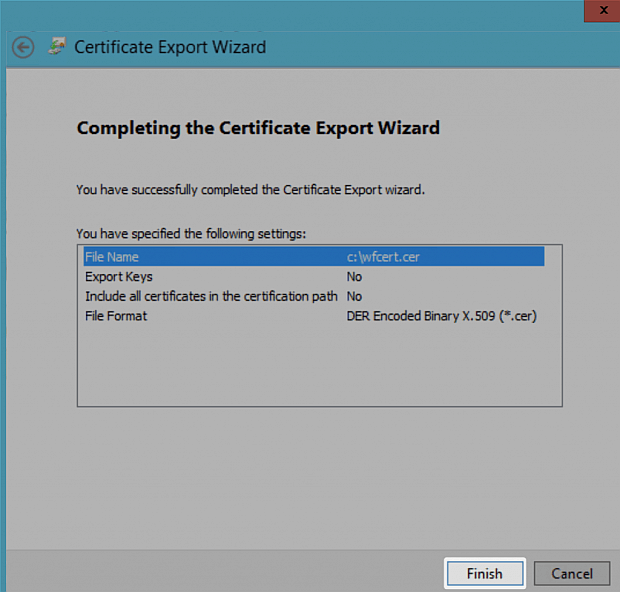
Task: Click the Certificate Export Wizard title icon
Action: point(57,46)
